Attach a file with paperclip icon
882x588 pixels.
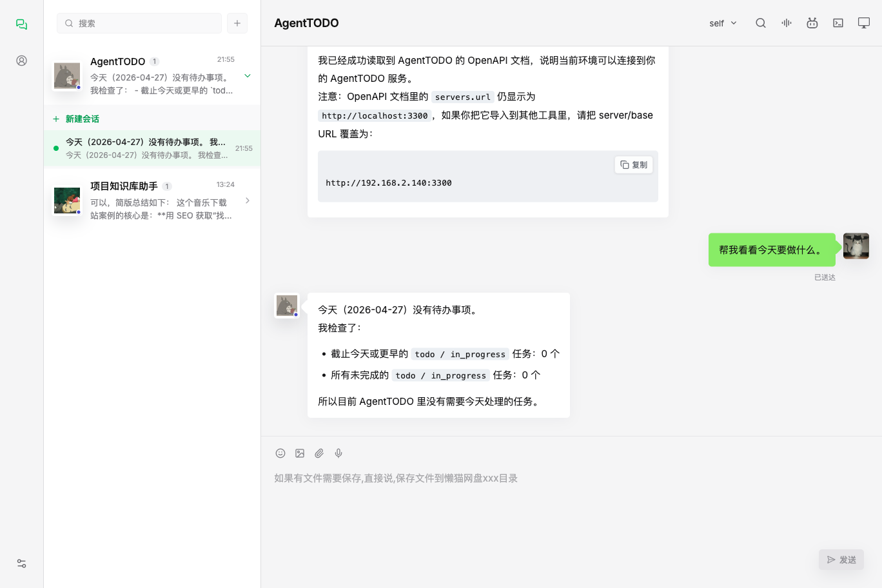click(319, 453)
